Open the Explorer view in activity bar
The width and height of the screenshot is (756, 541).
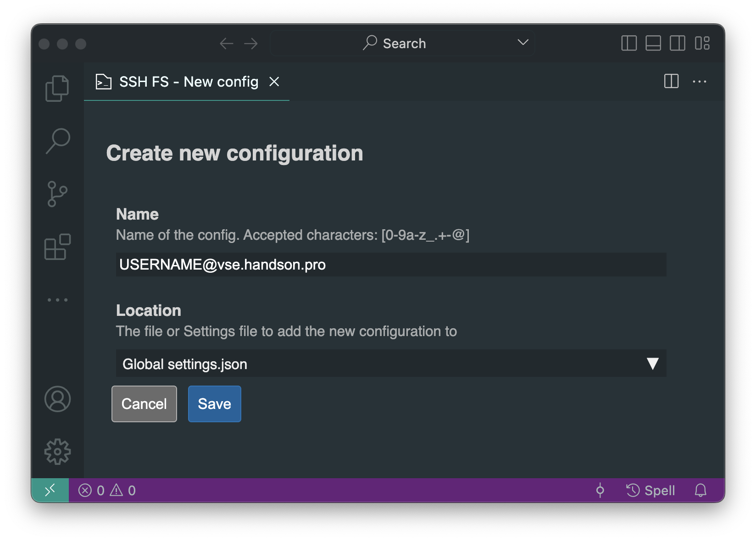(57, 88)
